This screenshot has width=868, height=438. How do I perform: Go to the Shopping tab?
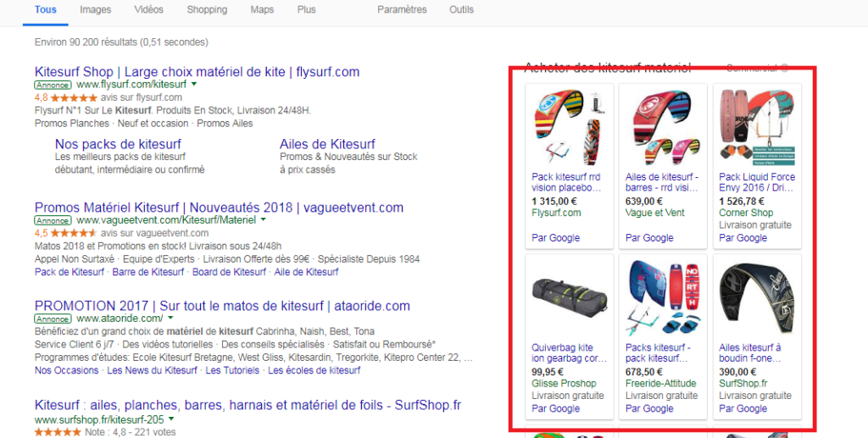(207, 9)
